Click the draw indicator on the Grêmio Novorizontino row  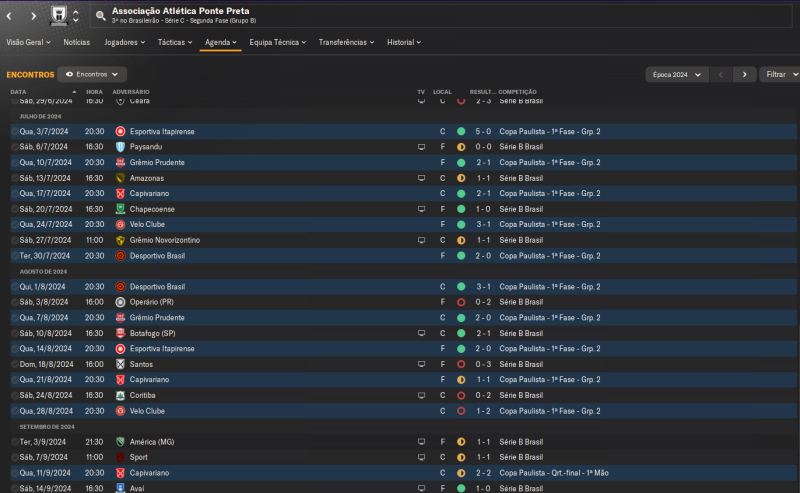pyautogui.click(x=461, y=240)
